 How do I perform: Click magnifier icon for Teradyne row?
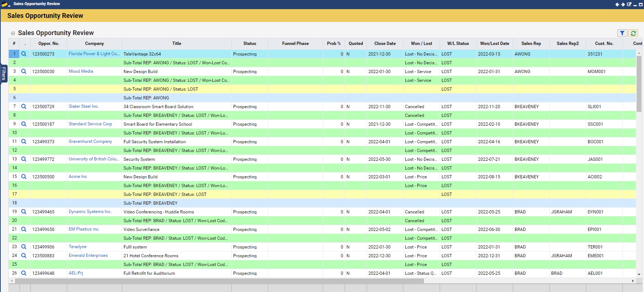24,247
